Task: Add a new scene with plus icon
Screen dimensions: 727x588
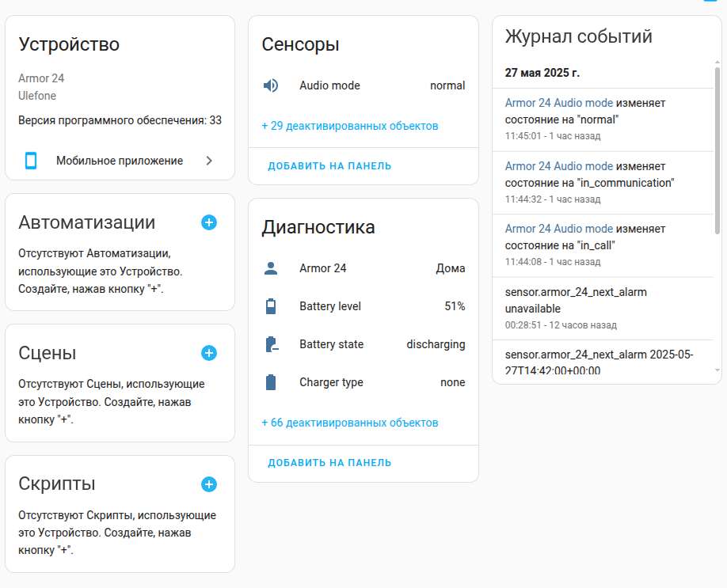Action: (208, 353)
